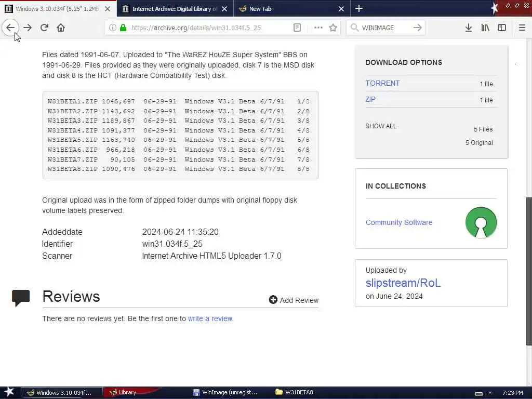Click the write a review link
Screen dimensions: 532x399
210,318
